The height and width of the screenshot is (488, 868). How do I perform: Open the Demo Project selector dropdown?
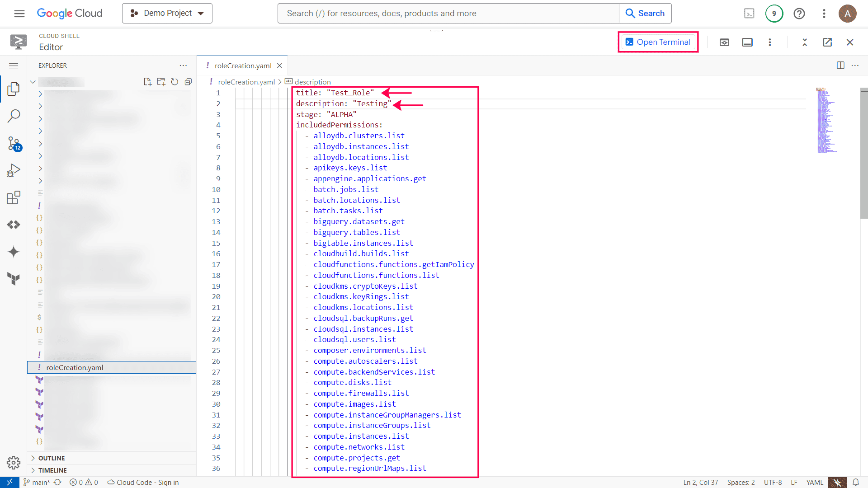point(167,13)
